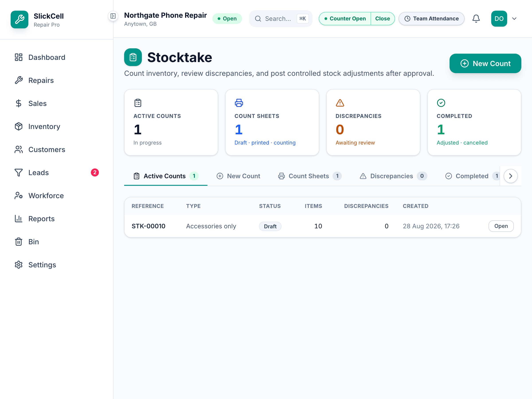Click the Bin trash icon
The image size is (532, 399).
point(19,242)
